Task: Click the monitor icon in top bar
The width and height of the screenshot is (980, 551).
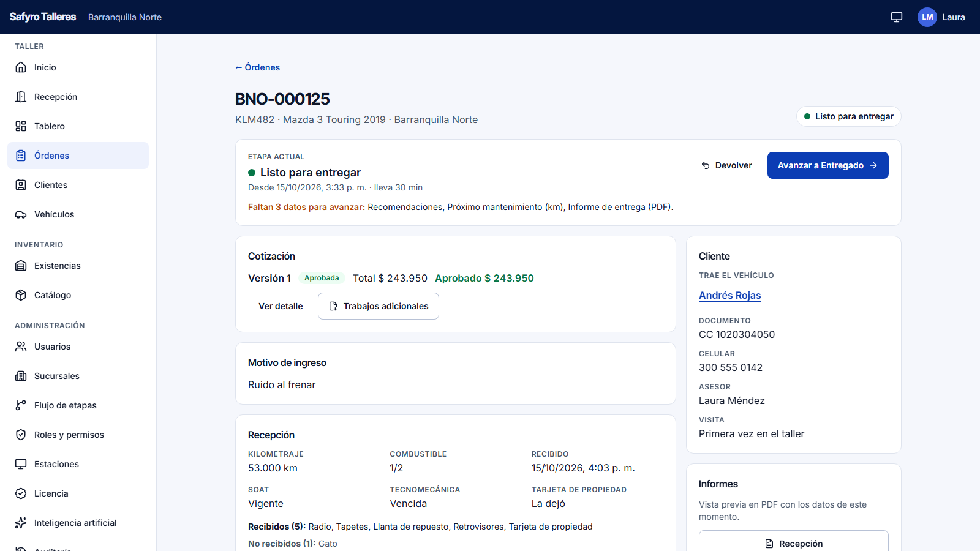Action: tap(897, 17)
